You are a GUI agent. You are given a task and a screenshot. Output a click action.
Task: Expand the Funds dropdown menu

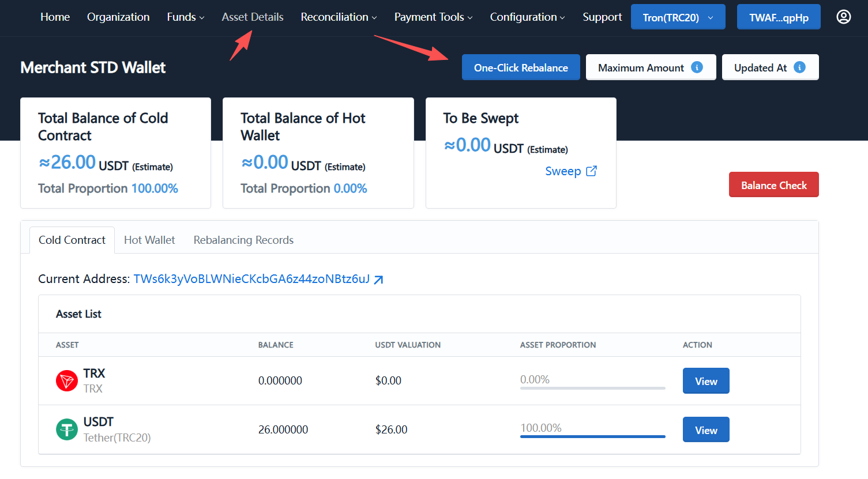click(185, 17)
